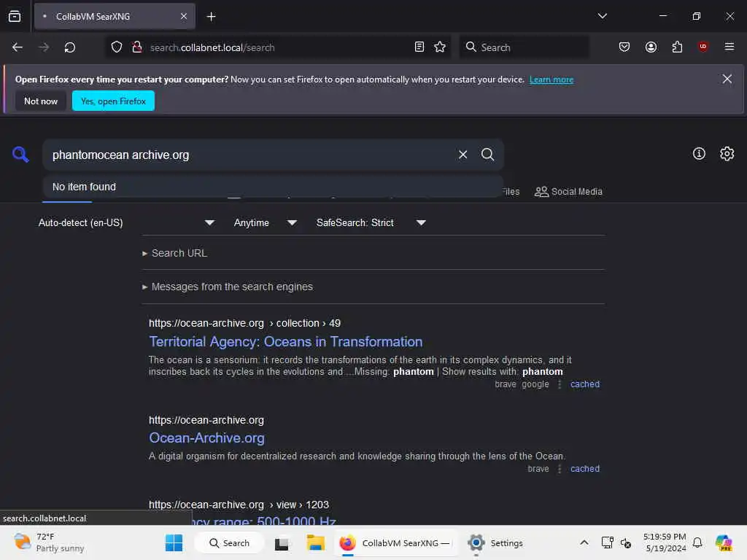Screen dimensions: 747x560
Task: Open Firefox account icon
Action: 651,47
